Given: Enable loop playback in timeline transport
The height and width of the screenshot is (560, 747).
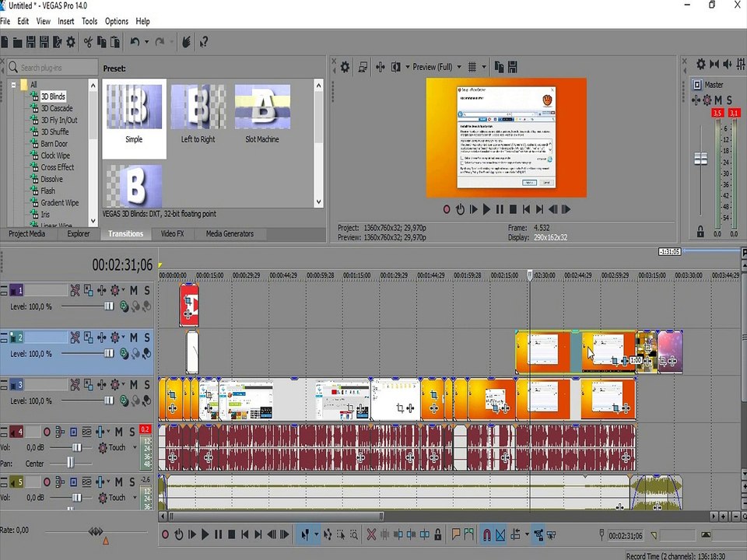Looking at the screenshot, I should tap(179, 535).
